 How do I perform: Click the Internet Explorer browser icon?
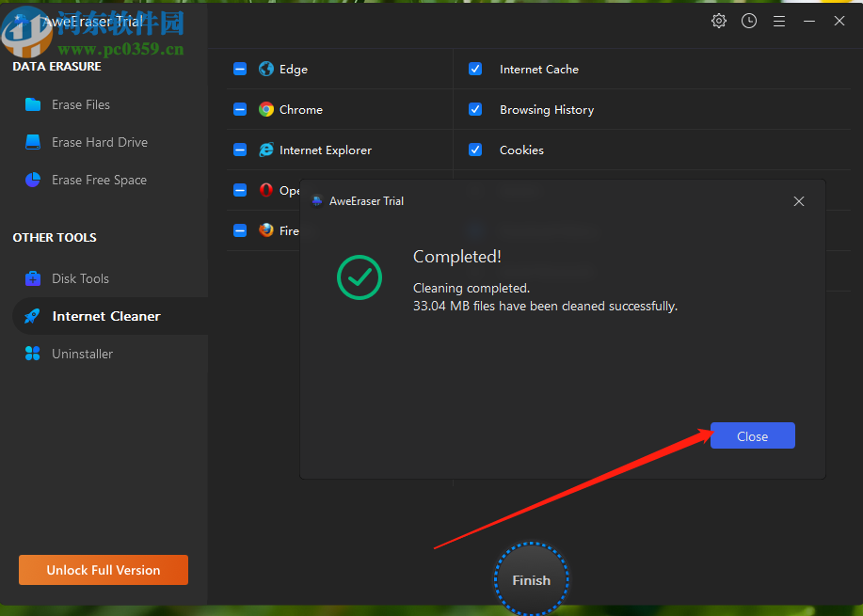coord(266,150)
